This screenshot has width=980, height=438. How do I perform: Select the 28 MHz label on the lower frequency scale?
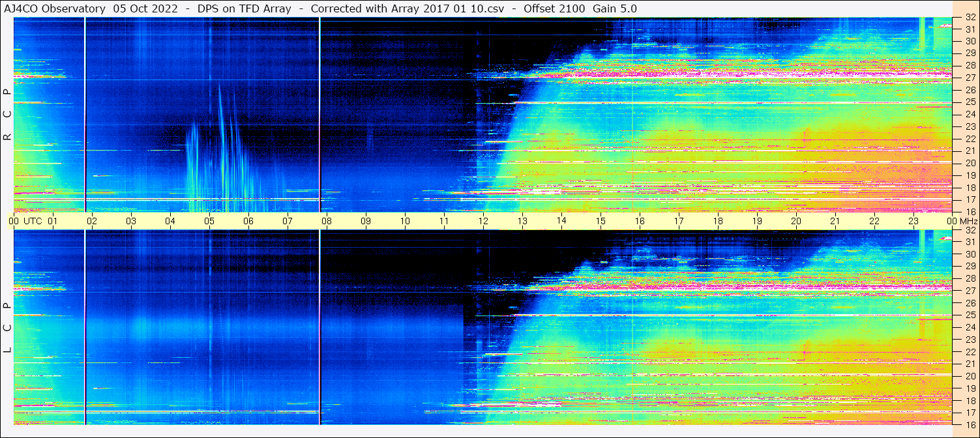click(969, 279)
